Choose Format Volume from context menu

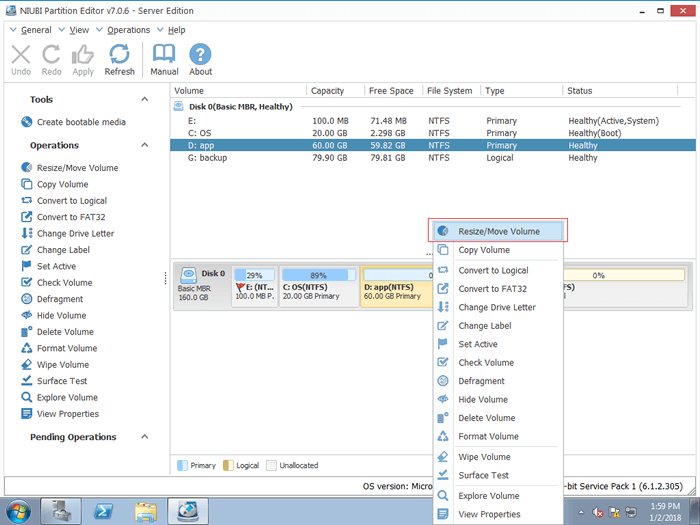click(x=498, y=436)
